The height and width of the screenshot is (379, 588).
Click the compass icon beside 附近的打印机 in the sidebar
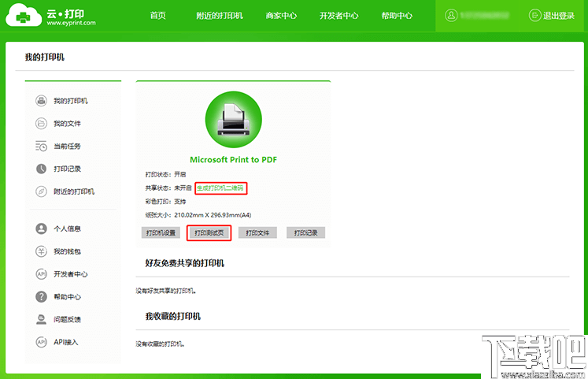click(x=41, y=191)
